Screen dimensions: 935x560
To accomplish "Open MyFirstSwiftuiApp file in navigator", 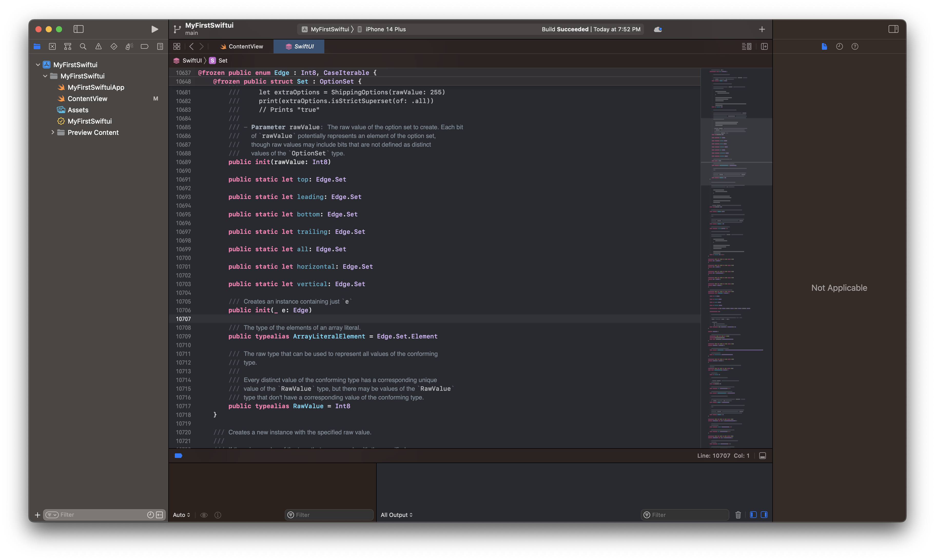I will [95, 87].
